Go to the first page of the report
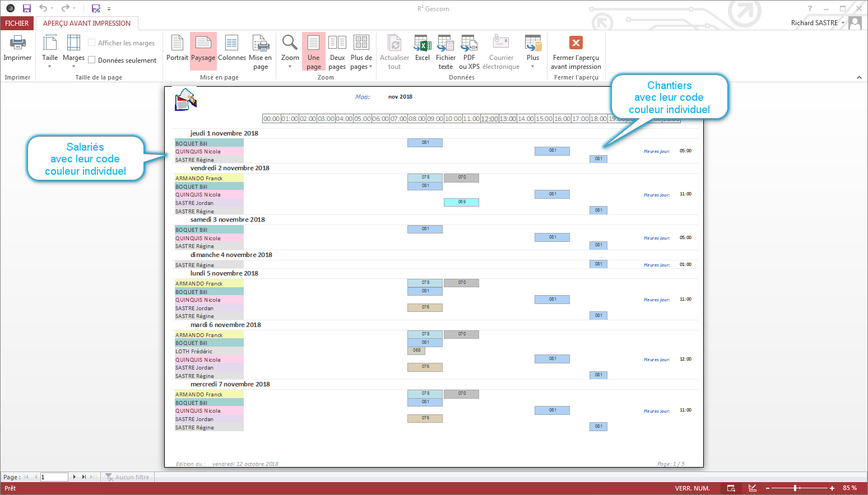Viewport: 868px width, 495px height. pos(26,477)
